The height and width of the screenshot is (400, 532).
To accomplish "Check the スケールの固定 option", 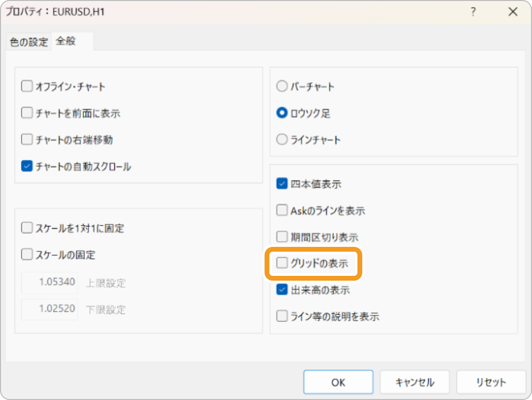I will pyautogui.click(x=27, y=254).
